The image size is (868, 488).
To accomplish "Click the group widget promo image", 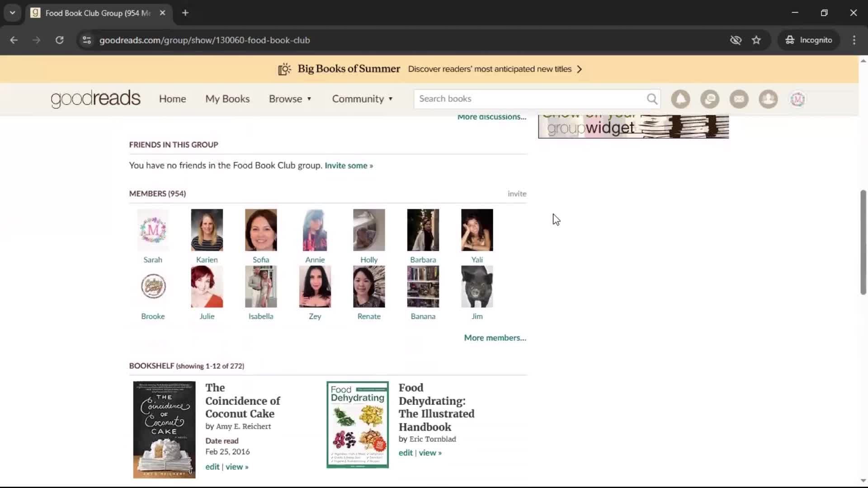I will (633, 127).
